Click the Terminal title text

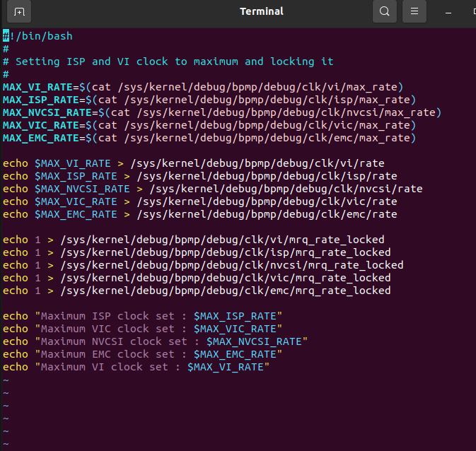tap(262, 11)
